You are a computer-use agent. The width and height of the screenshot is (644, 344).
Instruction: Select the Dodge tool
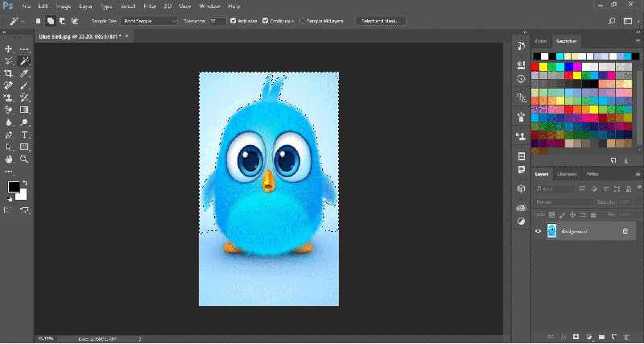(x=24, y=122)
